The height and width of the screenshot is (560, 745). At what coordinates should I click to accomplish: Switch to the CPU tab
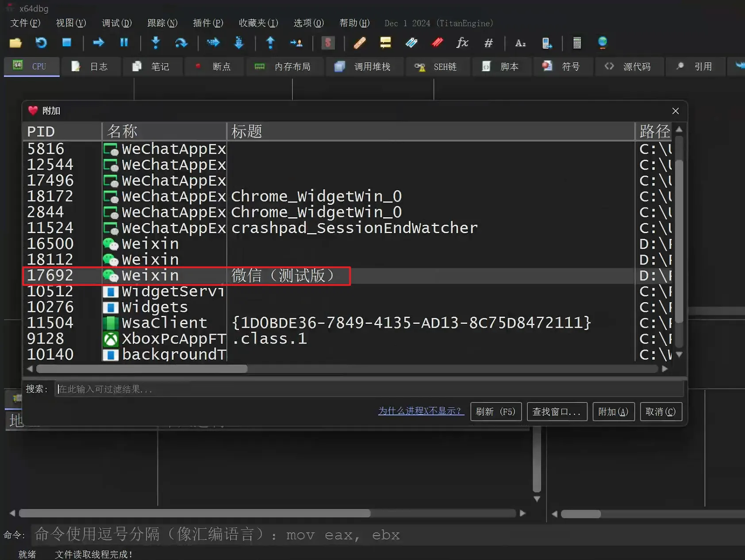31,66
